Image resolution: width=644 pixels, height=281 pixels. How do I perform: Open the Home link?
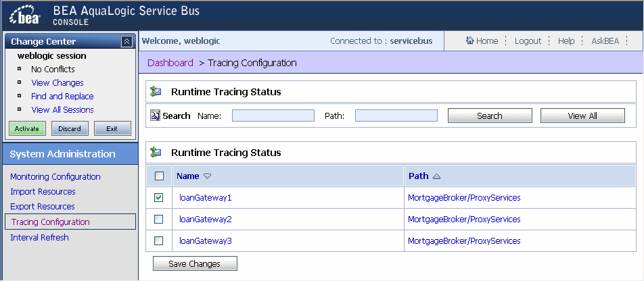[487, 41]
